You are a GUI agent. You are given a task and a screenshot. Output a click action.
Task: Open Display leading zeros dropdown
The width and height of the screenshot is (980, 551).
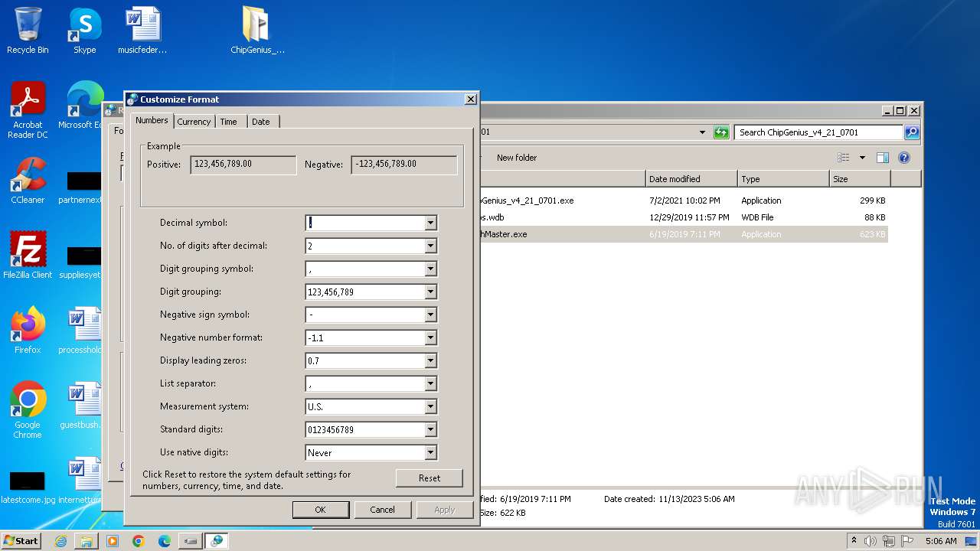[430, 360]
